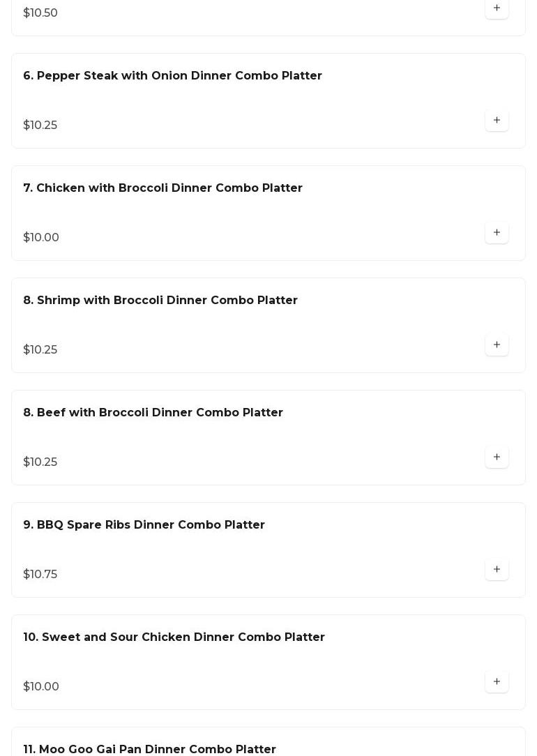Viewport: 537px width, 756px height.
Task: Add Pepper Steak with Onion platter using plus
Action: [497, 120]
